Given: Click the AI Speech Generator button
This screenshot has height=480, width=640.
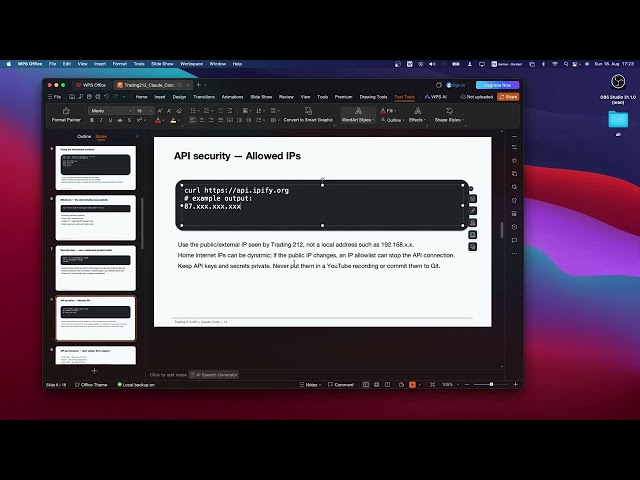Looking at the screenshot, I should pos(214,375).
